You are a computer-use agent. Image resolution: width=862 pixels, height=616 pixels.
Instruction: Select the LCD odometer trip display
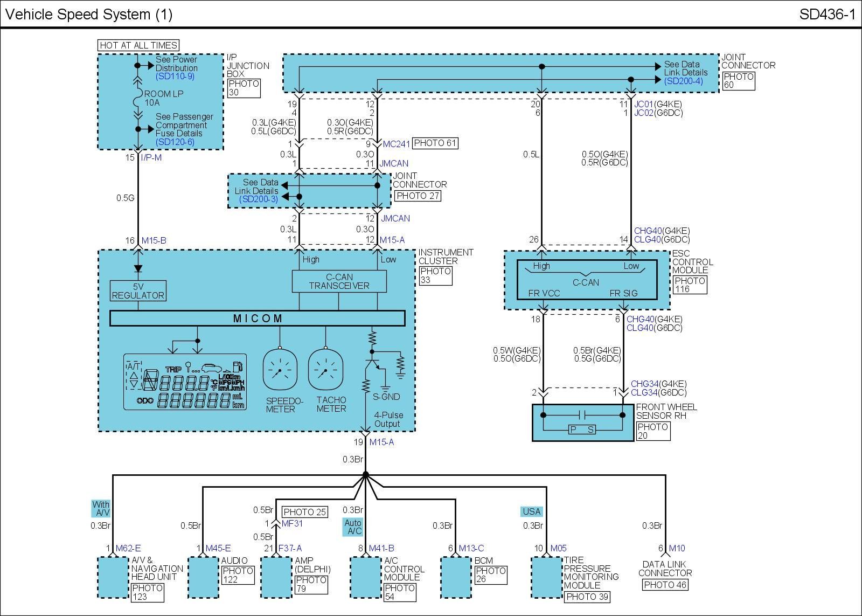[x=185, y=382]
